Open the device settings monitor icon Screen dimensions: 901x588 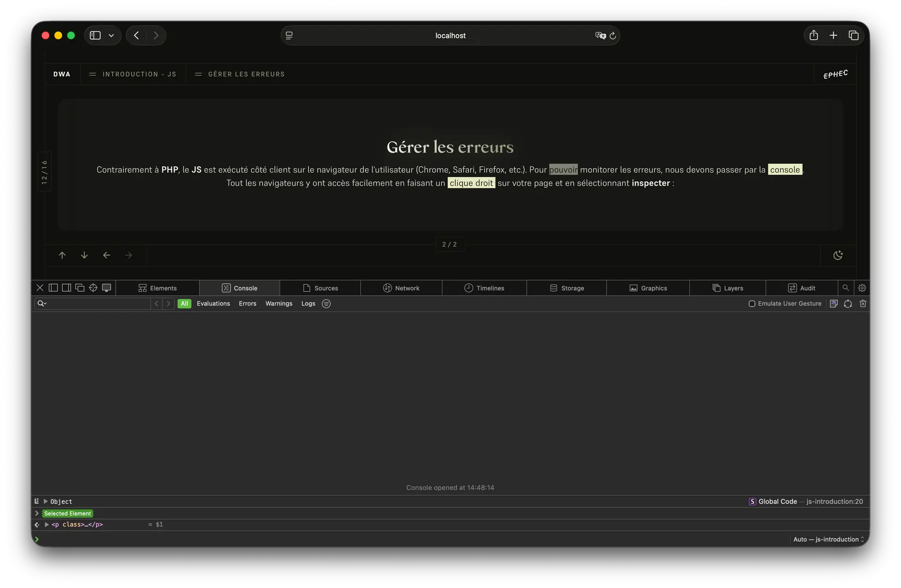(x=107, y=288)
